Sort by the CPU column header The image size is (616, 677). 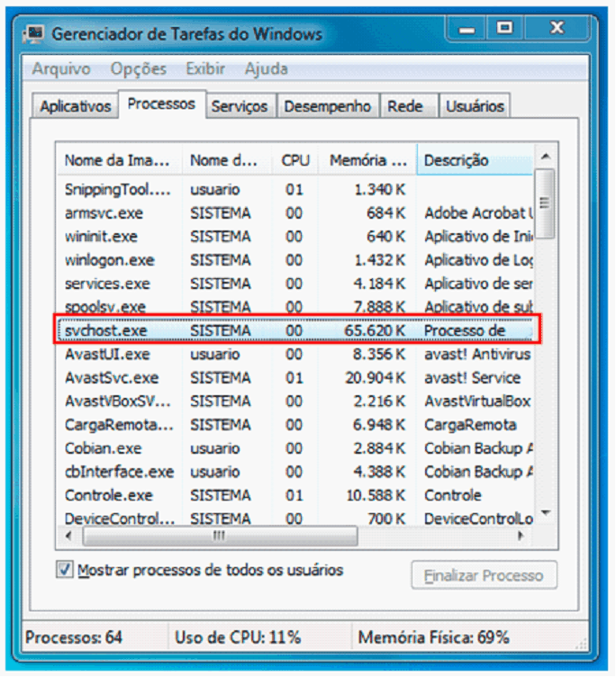click(294, 160)
